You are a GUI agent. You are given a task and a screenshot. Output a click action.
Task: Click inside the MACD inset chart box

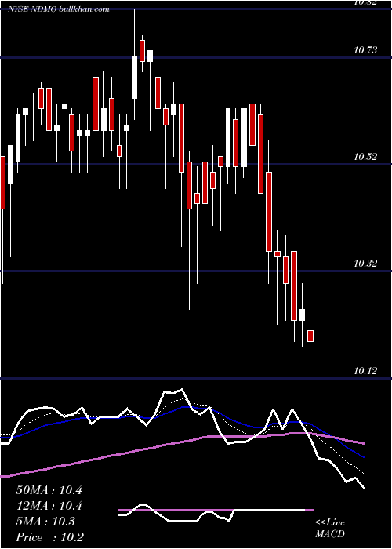tap(216, 510)
